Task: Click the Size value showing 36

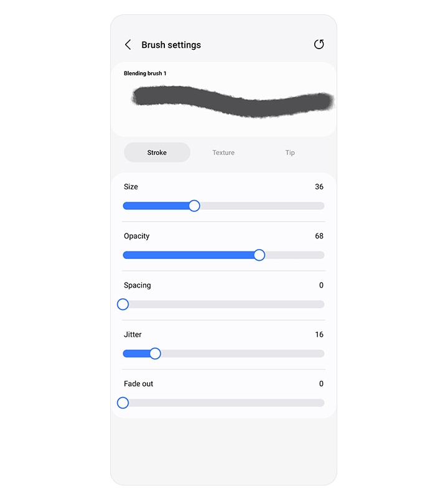Action: (318, 187)
